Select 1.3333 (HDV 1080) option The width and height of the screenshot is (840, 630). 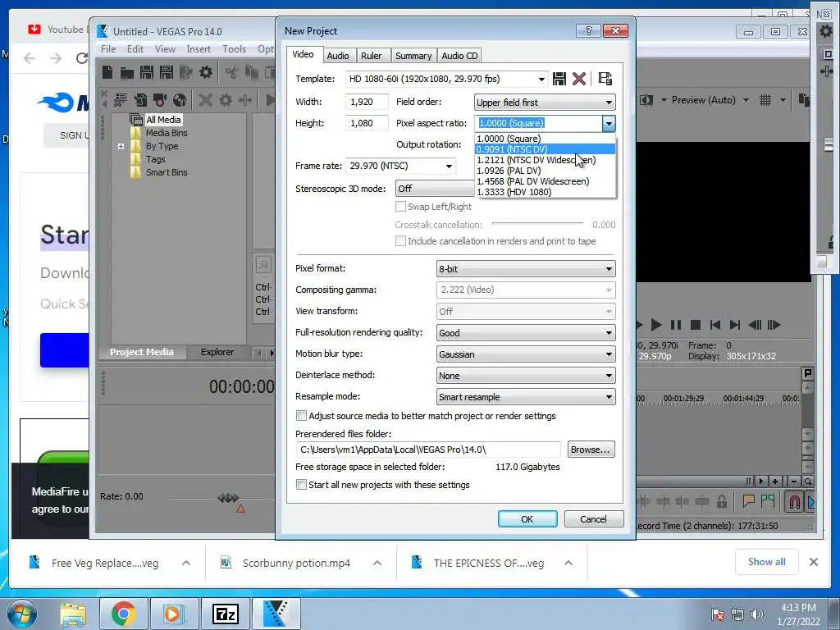click(x=545, y=192)
